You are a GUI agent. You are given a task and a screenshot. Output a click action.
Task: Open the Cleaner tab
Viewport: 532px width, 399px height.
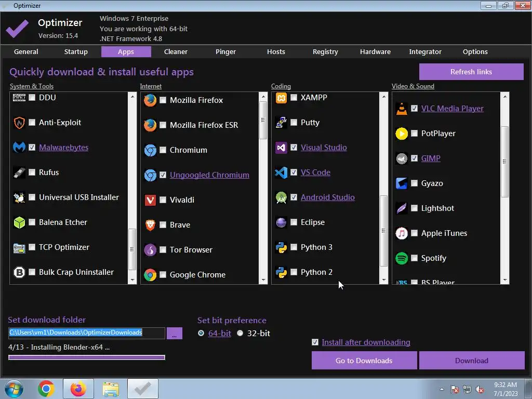coord(176,51)
